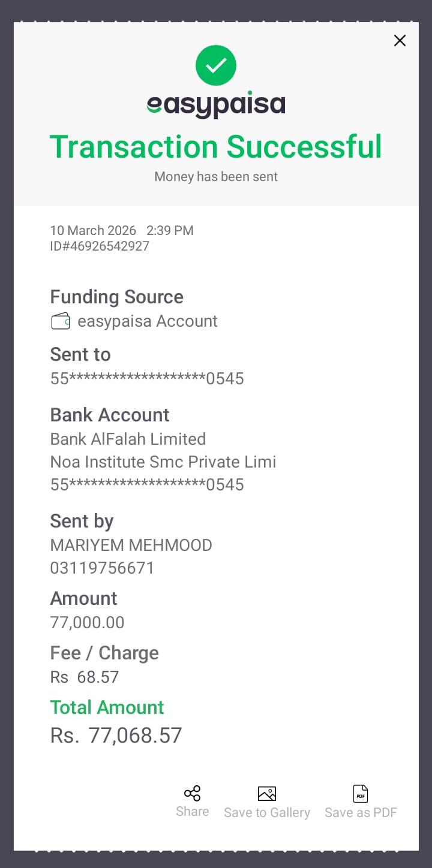Tap the Save to Gallery picture icon
The image size is (432, 868).
click(x=267, y=794)
